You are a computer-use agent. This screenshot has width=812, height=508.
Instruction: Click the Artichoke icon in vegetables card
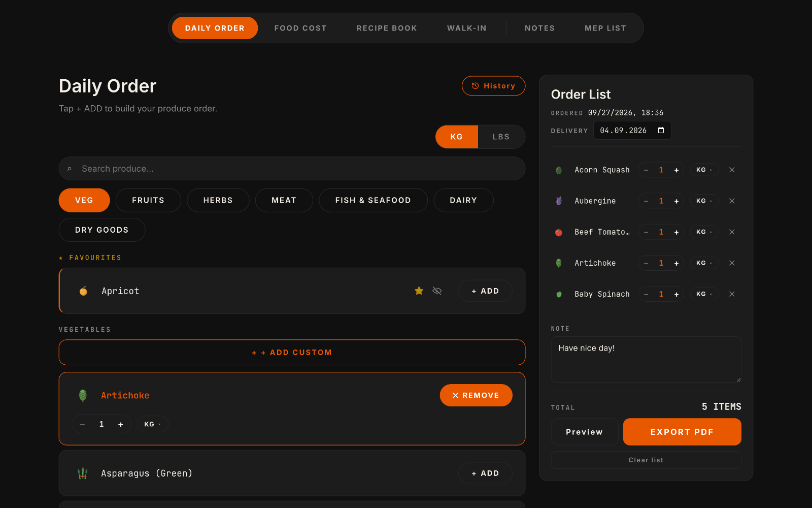(83, 395)
